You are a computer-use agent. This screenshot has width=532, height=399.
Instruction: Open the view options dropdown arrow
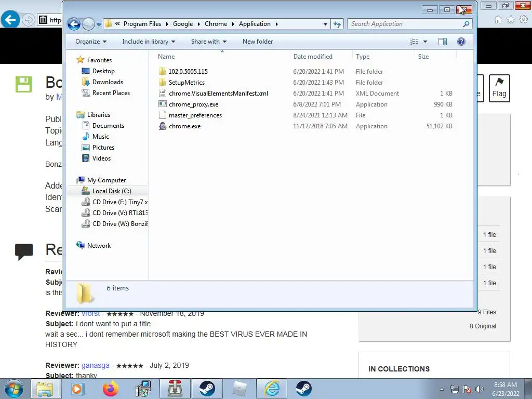point(425,42)
